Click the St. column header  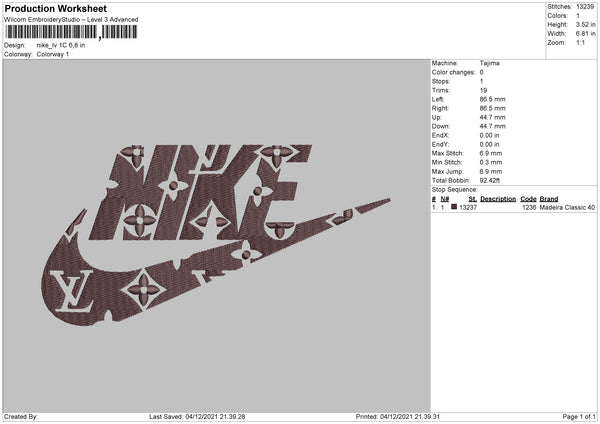coord(473,199)
